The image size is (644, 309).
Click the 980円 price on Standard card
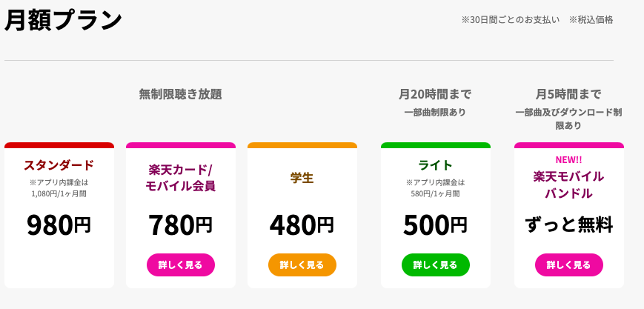[59, 225]
